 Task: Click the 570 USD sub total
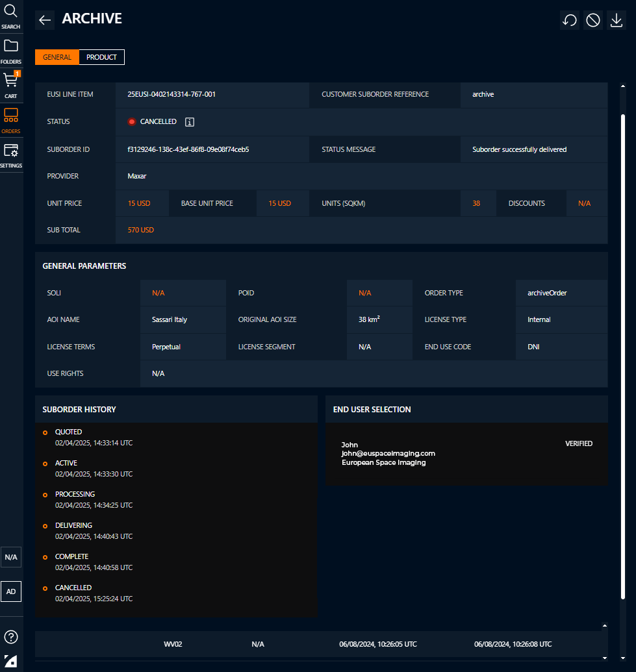pyautogui.click(x=141, y=230)
